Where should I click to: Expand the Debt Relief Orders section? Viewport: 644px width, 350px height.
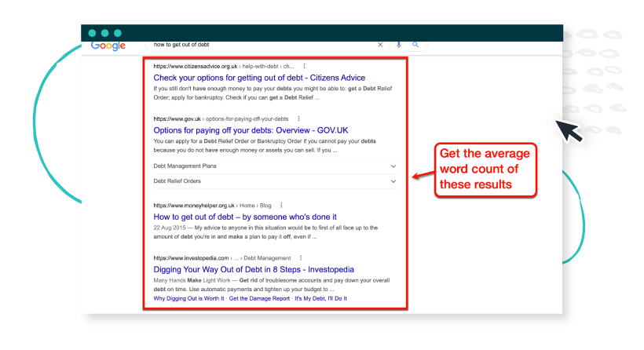[393, 181]
